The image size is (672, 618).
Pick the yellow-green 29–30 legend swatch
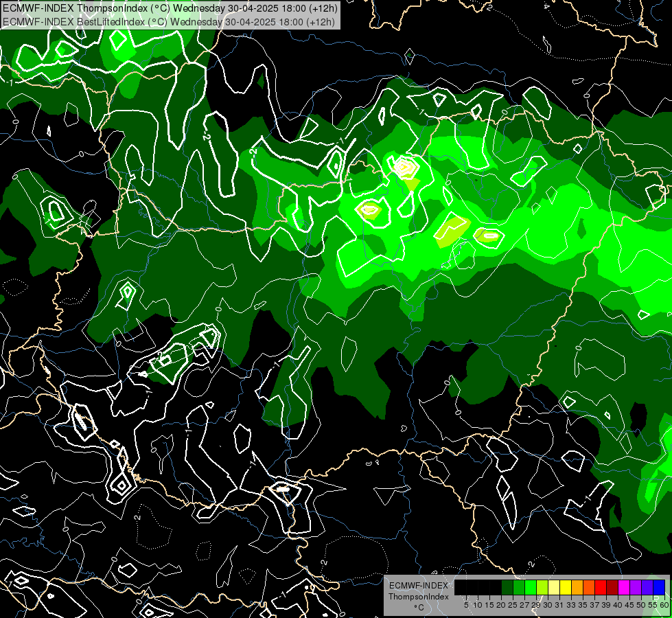542,587
